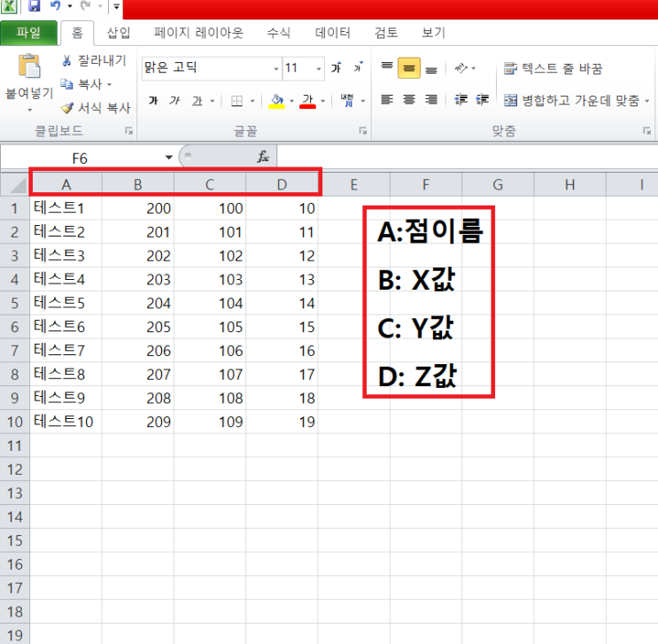Select row 11 header
This screenshot has width=658, height=644.
coord(15,446)
